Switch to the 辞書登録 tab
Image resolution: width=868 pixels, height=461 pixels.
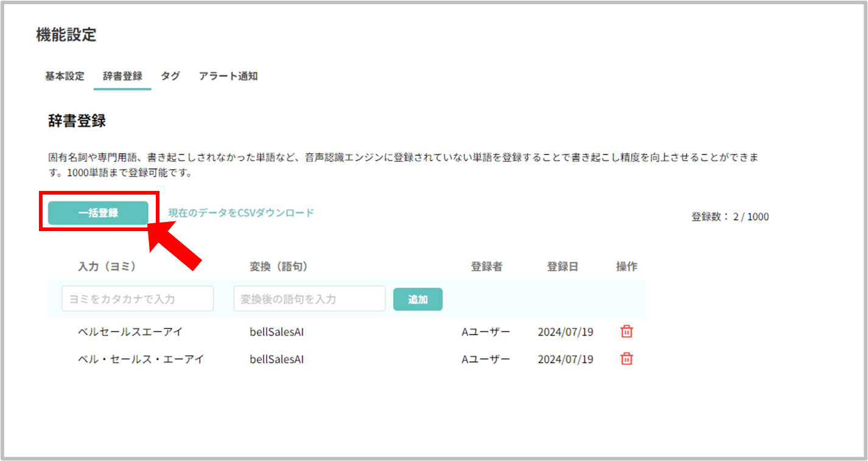click(x=122, y=77)
